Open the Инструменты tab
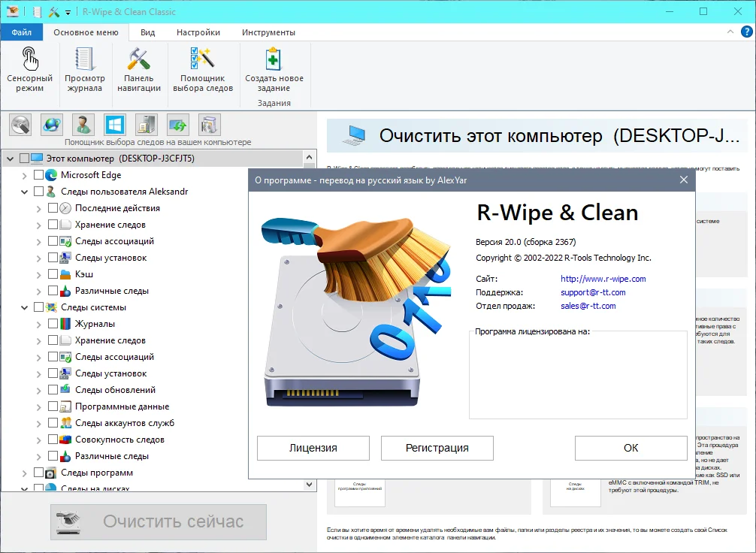Screen dimensions: 756x553 268,32
